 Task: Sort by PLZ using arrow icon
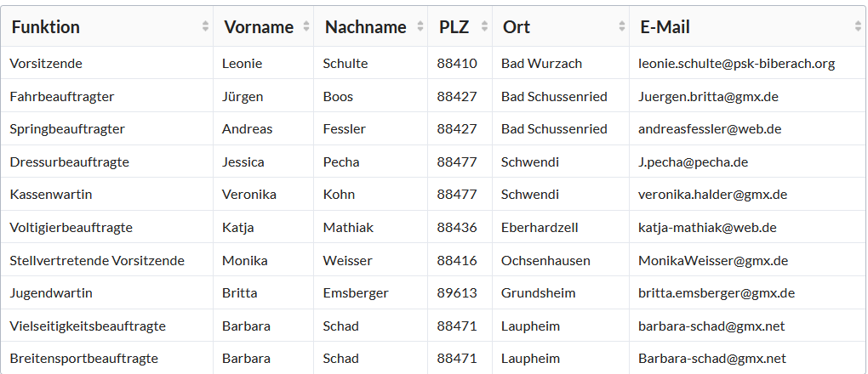(485, 26)
